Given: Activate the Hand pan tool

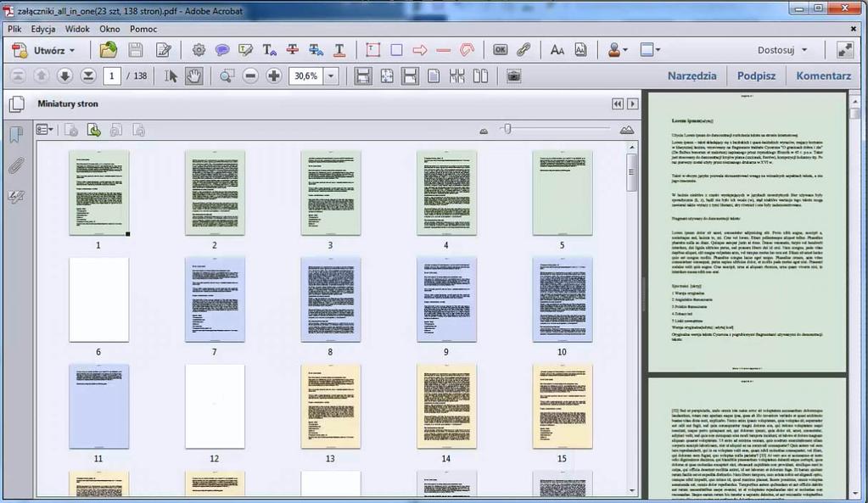Looking at the screenshot, I should coord(193,75).
